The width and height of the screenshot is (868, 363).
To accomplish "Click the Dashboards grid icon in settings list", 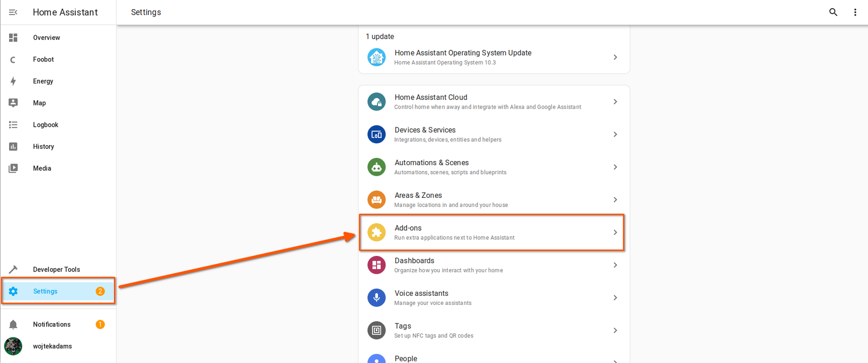I will [376, 265].
